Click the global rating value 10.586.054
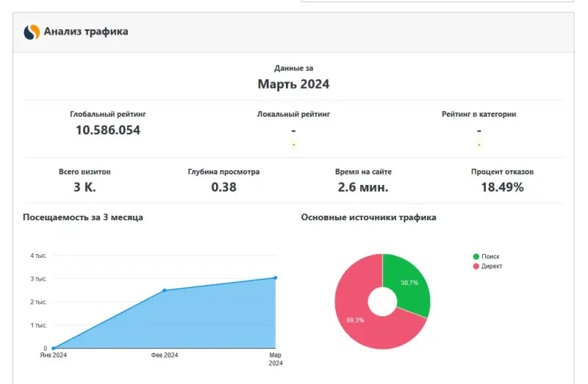The width and height of the screenshot is (588, 384). 108,130
